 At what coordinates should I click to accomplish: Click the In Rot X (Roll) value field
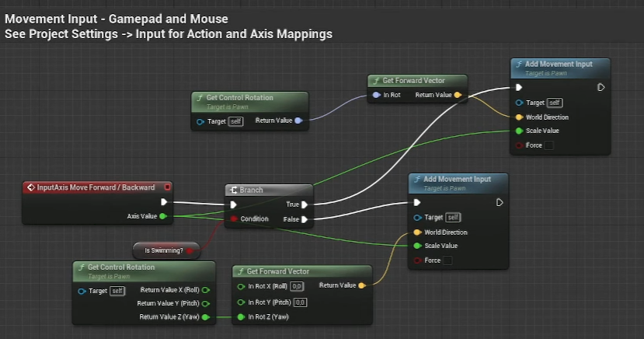pos(297,286)
